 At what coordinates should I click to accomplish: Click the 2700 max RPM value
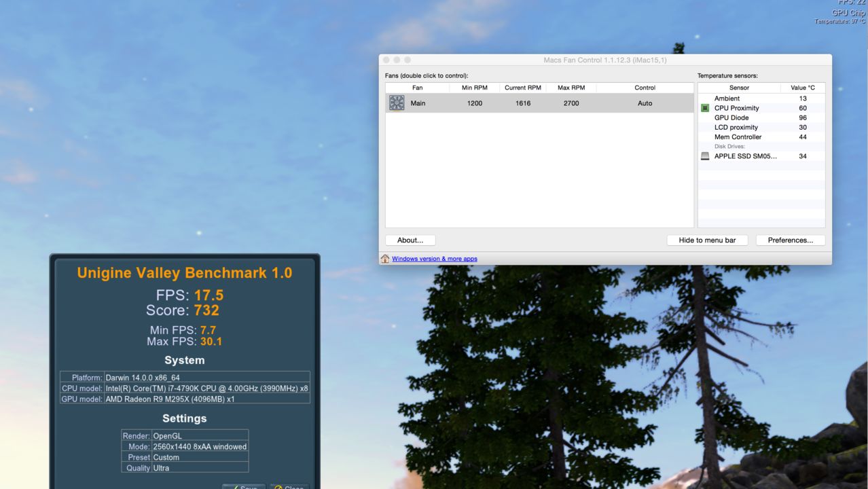[571, 103]
